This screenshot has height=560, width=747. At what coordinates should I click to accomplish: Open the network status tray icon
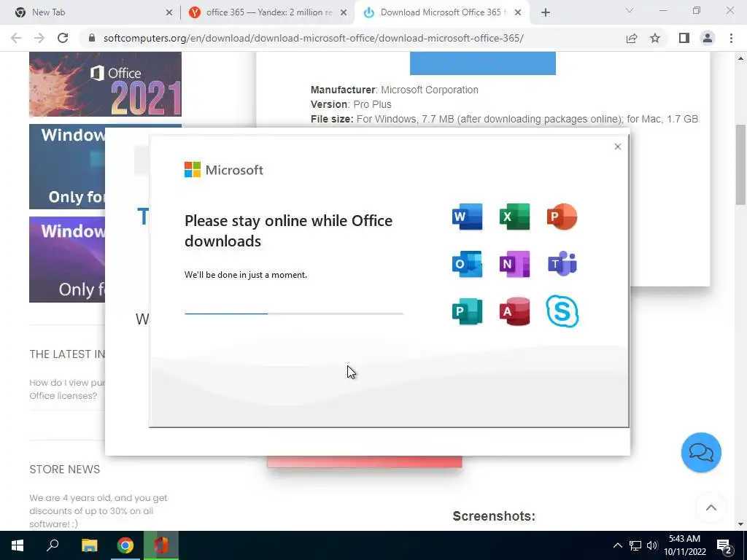coord(635,545)
